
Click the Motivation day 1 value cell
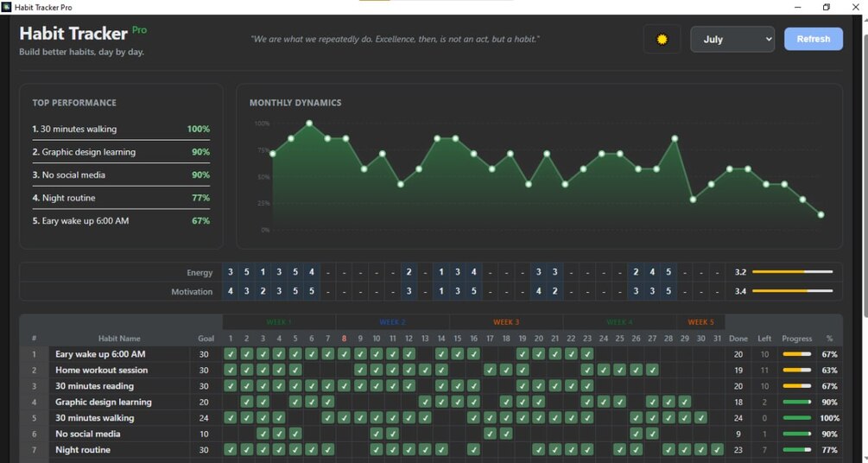(231, 291)
